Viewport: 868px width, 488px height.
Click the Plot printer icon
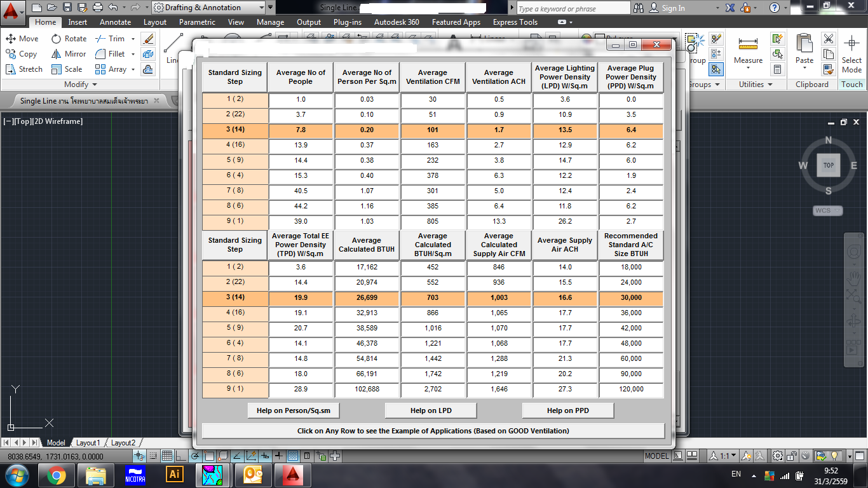click(97, 8)
